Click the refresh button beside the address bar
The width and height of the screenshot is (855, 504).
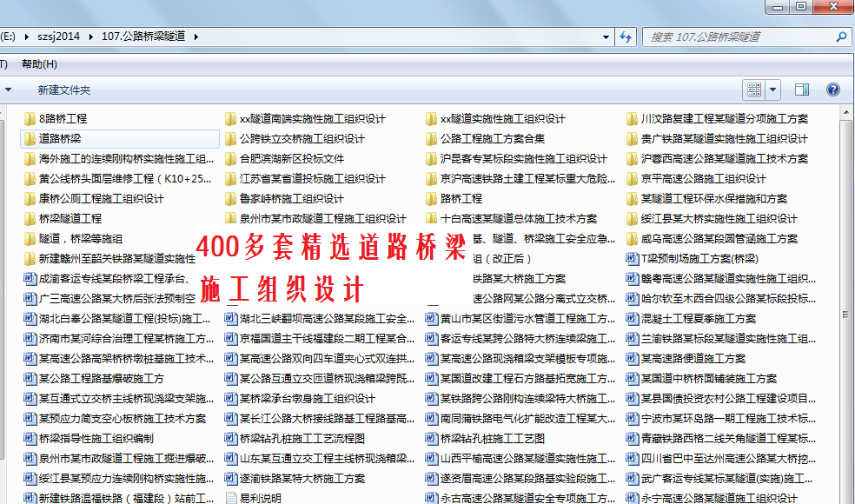[626, 36]
